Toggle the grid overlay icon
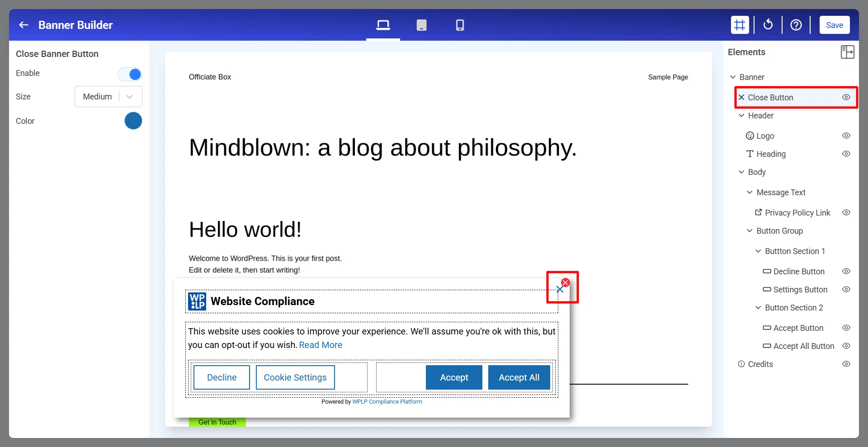 (x=740, y=25)
